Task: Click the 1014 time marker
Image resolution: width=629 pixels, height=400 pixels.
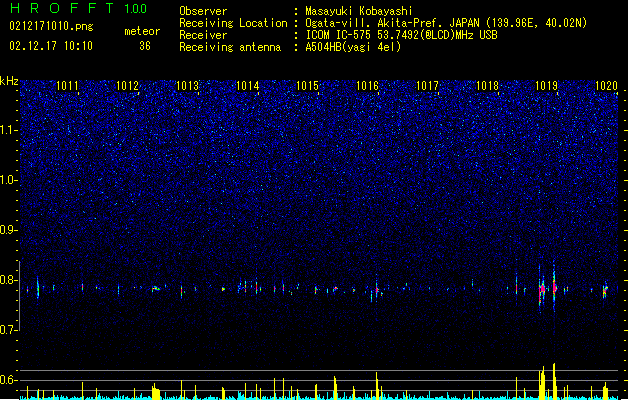Action: 248,86
